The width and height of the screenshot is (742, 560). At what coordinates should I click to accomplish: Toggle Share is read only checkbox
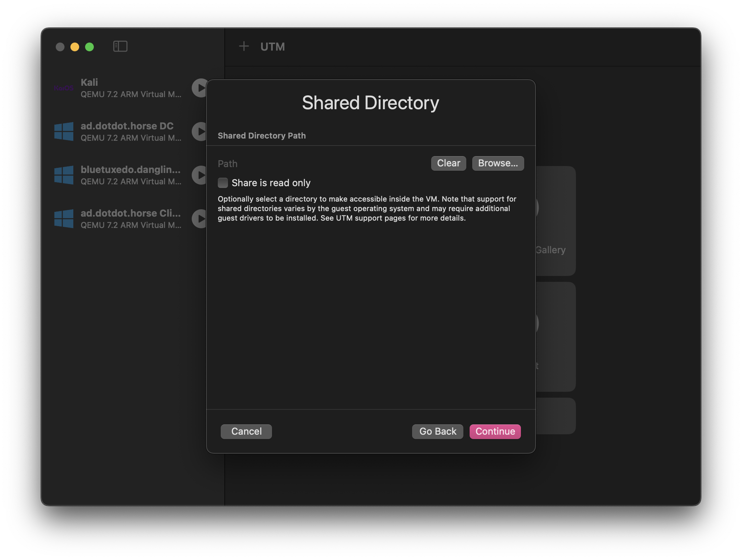point(222,183)
